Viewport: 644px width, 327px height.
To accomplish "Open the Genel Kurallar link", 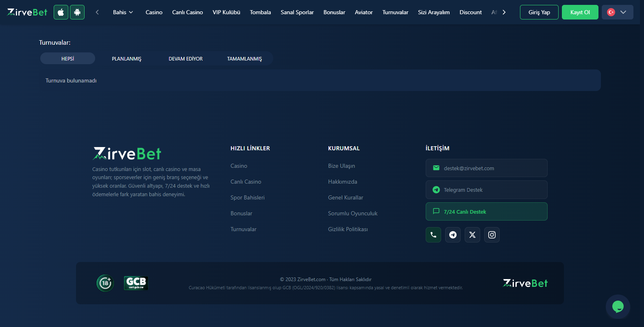I will tap(346, 197).
